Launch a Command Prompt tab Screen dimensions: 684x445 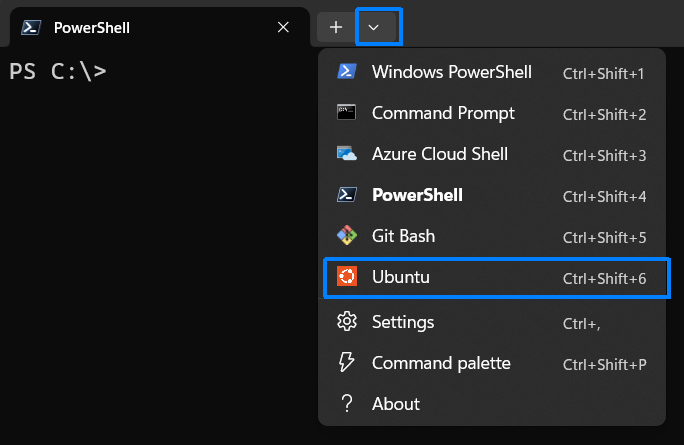[x=492, y=113]
